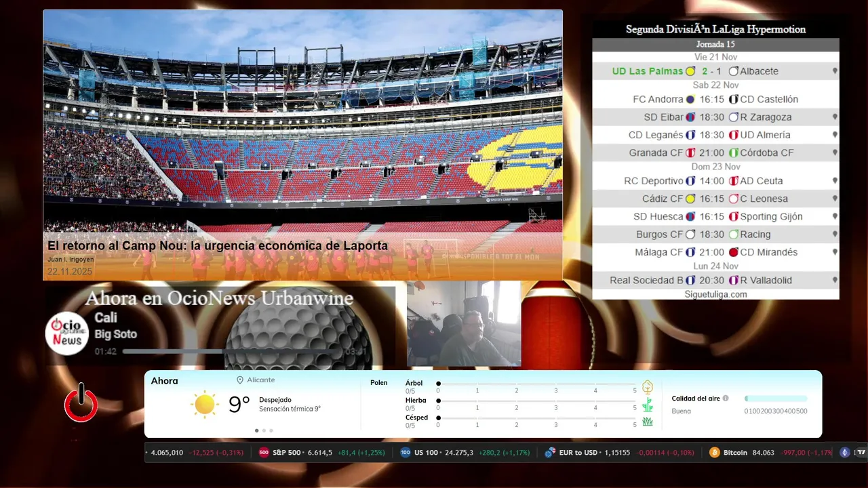Click the Sporting Gijón team name
868x488 pixels.
(771, 217)
